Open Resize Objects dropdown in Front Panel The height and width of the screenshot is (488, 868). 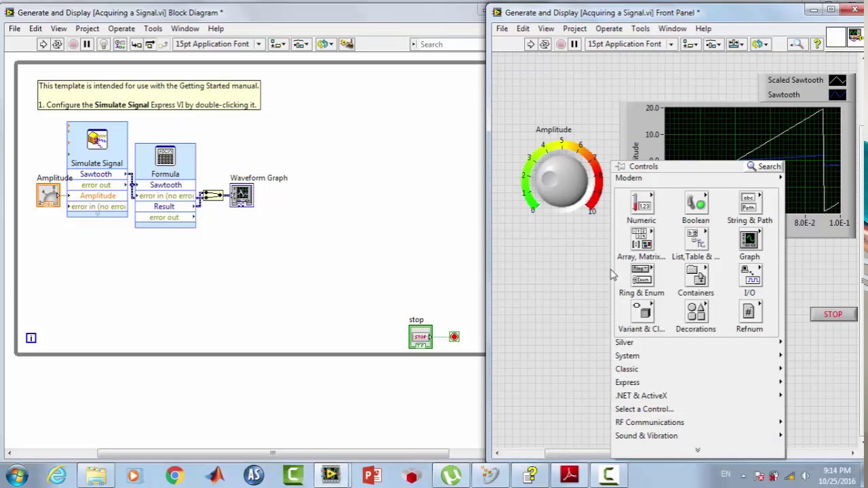pos(736,44)
